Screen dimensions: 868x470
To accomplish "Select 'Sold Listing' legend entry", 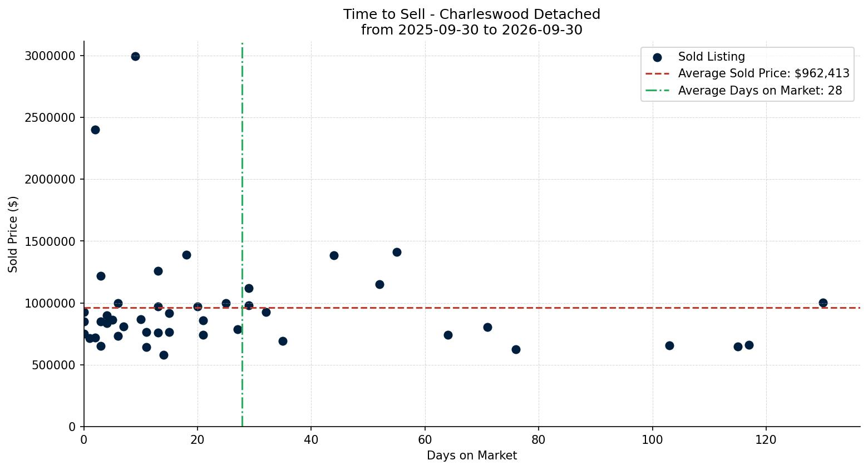I will pyautogui.click(x=711, y=57).
